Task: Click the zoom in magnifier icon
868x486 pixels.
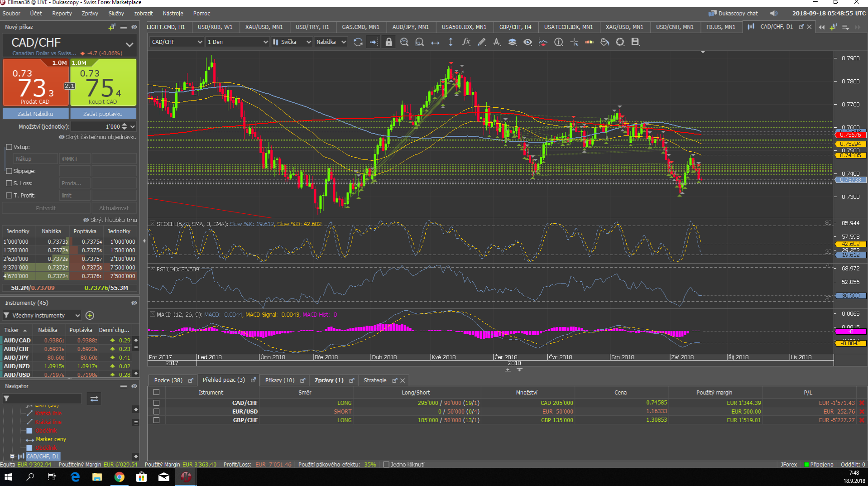Action: click(404, 42)
